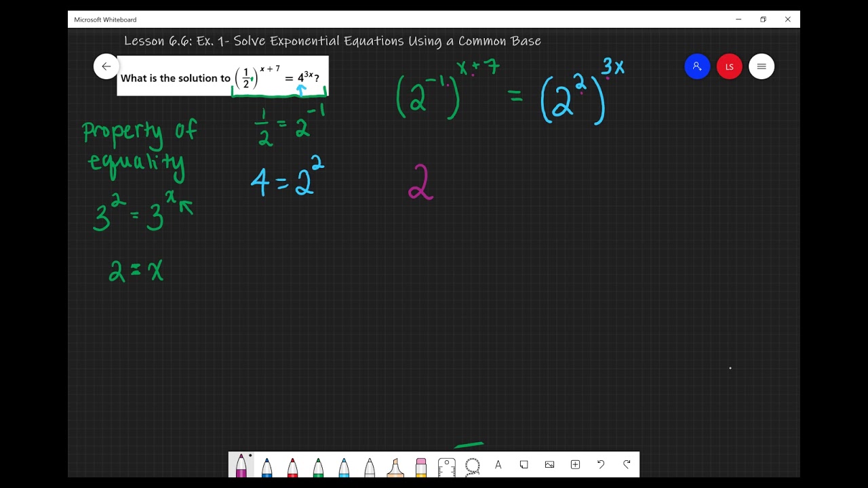Open the LS account profile

point(730,66)
